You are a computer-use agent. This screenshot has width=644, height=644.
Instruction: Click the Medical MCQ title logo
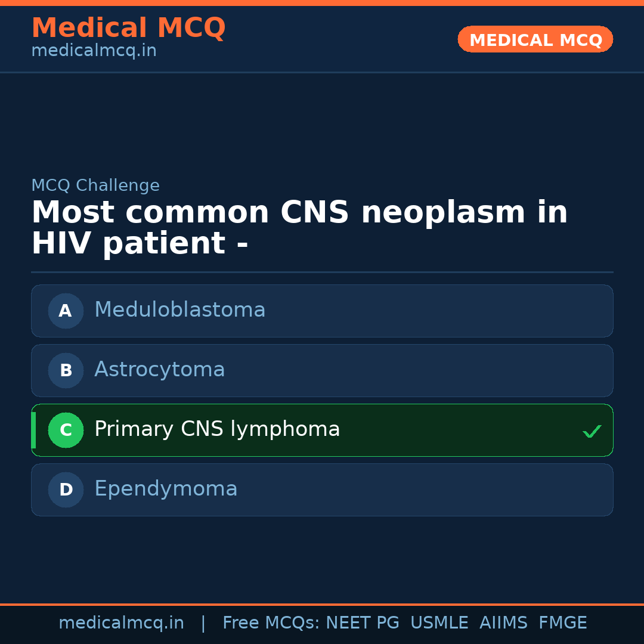[128, 28]
